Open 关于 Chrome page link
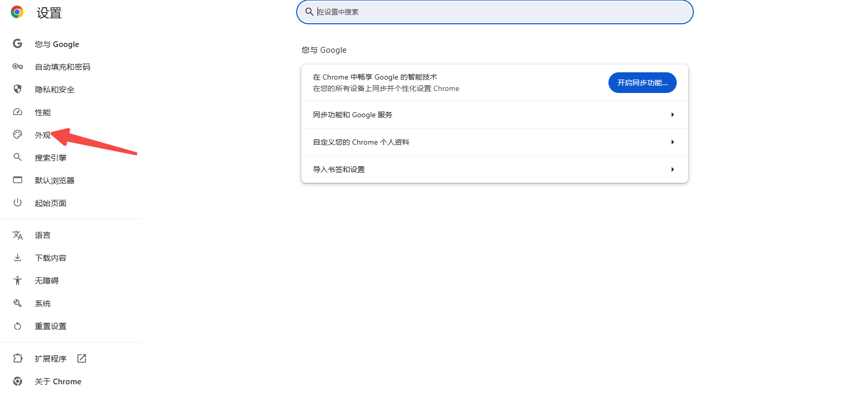Image resolution: width=868 pixels, height=407 pixels. pos(58,382)
